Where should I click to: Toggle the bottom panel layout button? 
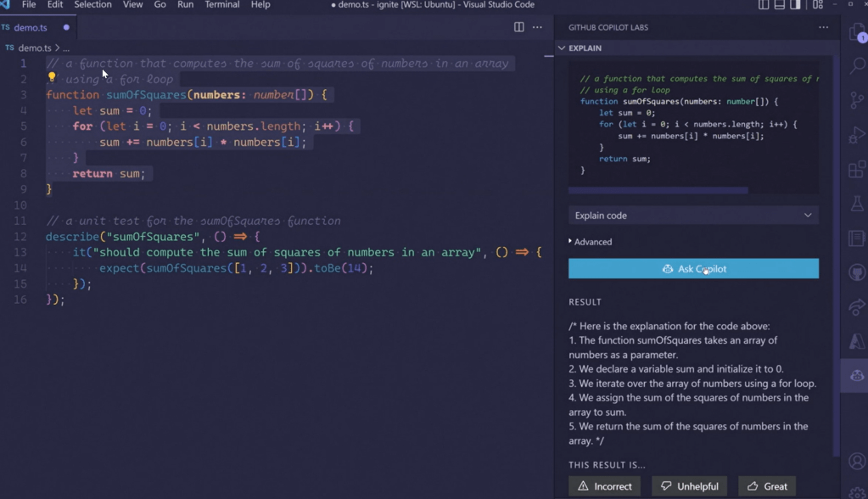tap(779, 5)
